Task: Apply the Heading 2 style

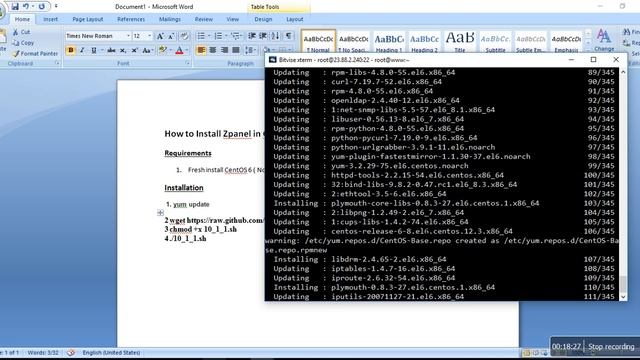Action: pyautogui.click(x=424, y=42)
